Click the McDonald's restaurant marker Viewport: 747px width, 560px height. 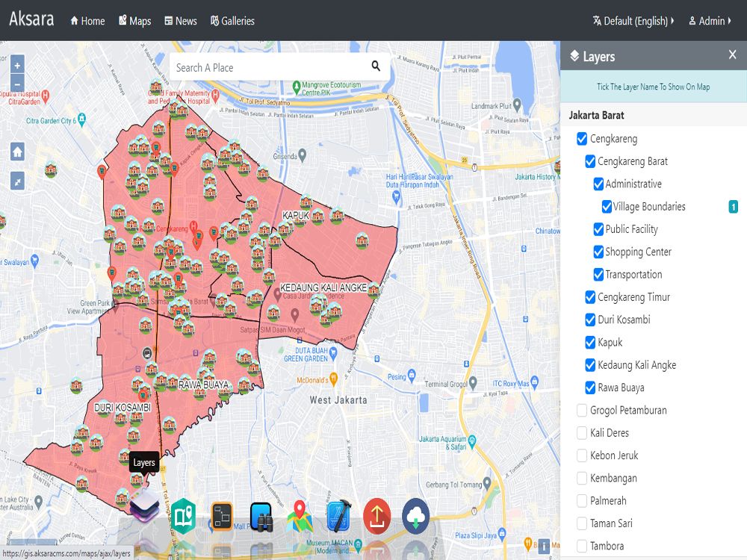click(x=333, y=379)
